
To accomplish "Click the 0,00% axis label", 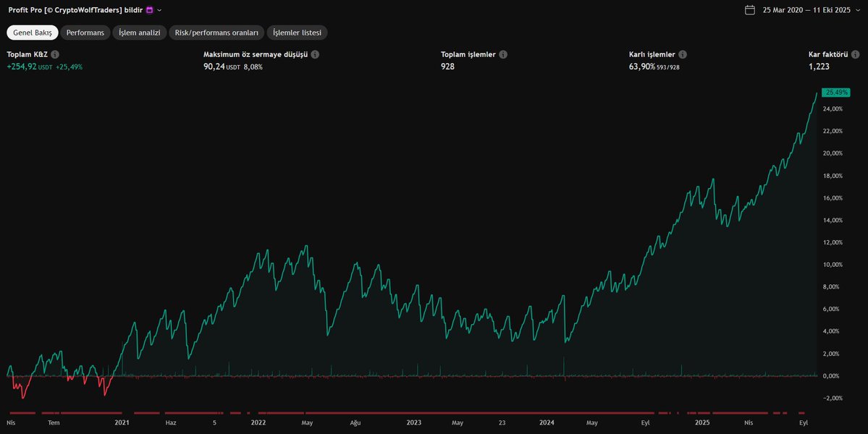I will pyautogui.click(x=833, y=376).
